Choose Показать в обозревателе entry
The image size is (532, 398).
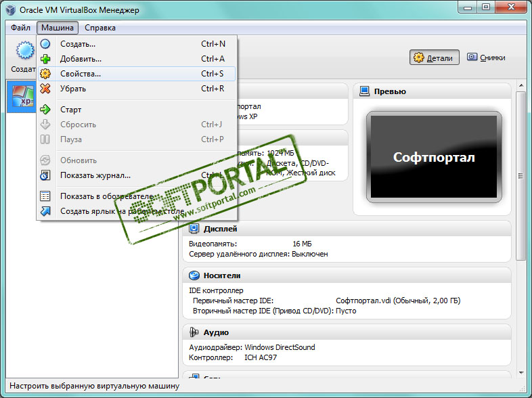click(137, 196)
